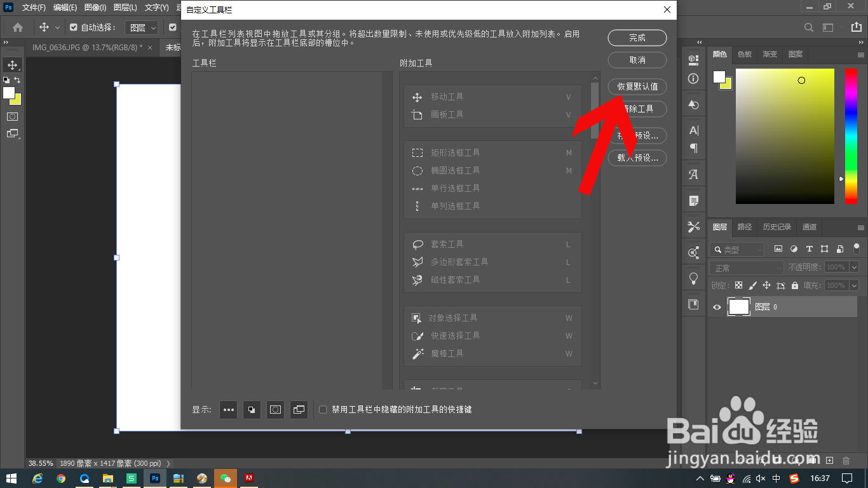Filter layers by adjustment layer type

point(794,249)
